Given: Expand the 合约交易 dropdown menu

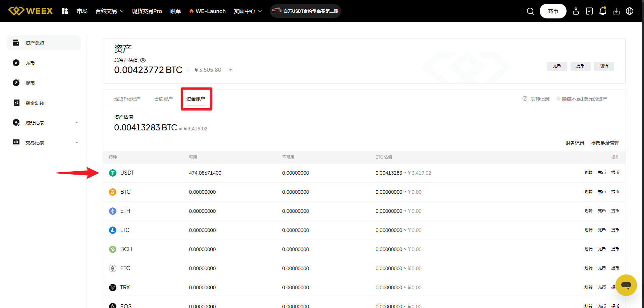Looking at the screenshot, I should [x=109, y=11].
